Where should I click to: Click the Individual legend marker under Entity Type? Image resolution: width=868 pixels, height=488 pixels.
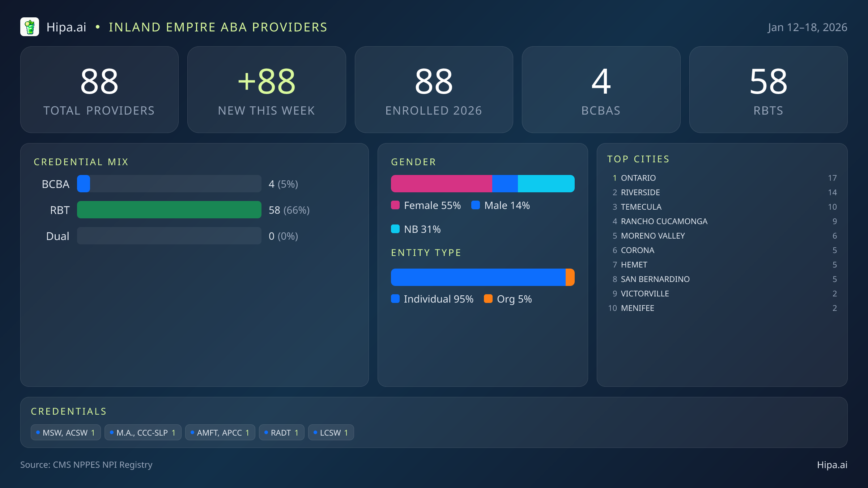point(396,299)
